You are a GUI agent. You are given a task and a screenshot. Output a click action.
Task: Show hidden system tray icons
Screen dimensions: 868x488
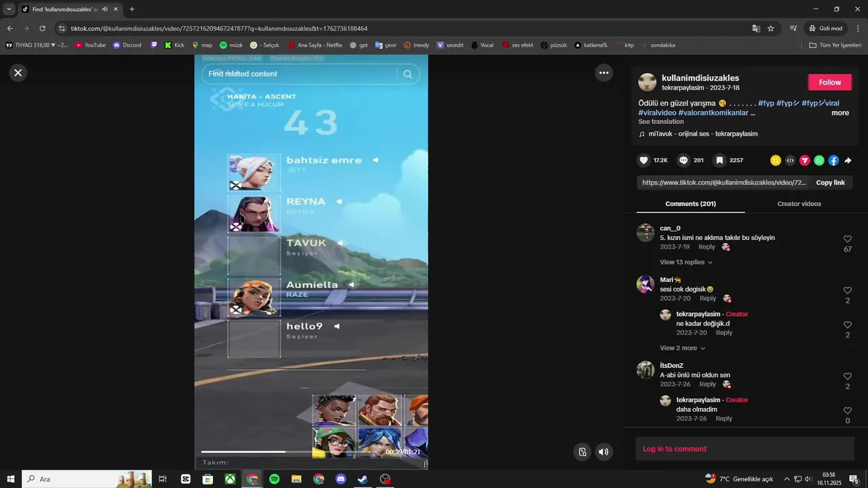coord(787,479)
